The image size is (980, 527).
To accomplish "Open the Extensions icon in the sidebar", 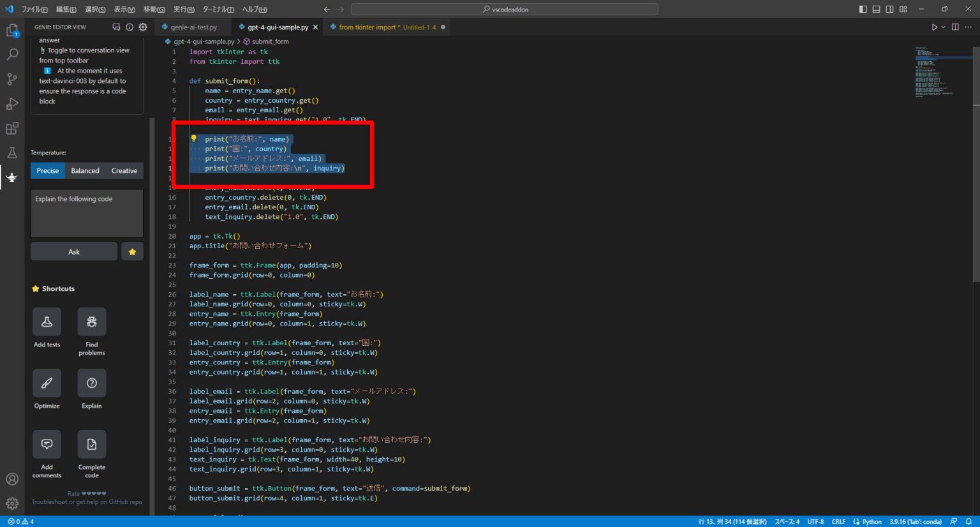I will click(11, 128).
